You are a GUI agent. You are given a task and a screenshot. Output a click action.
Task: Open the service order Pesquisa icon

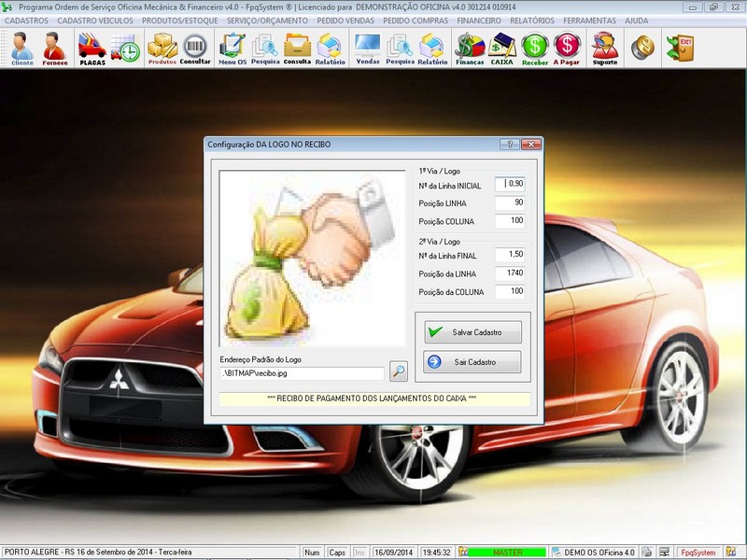point(265,49)
